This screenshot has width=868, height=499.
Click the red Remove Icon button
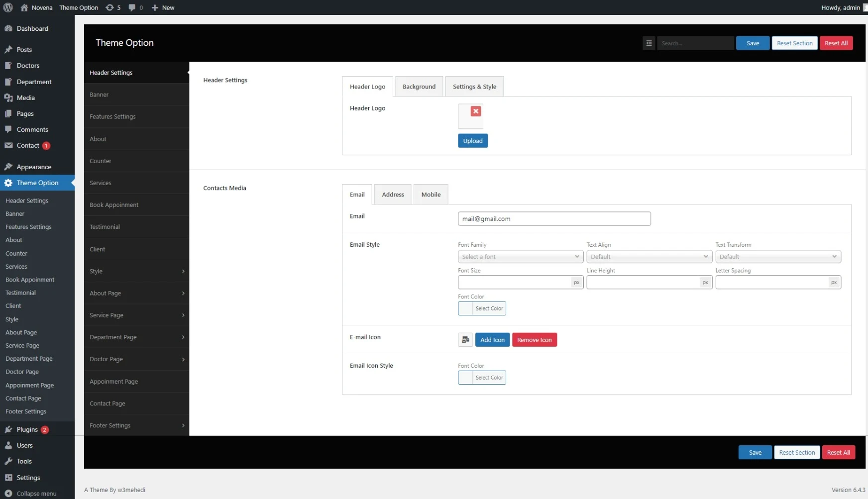[534, 340]
